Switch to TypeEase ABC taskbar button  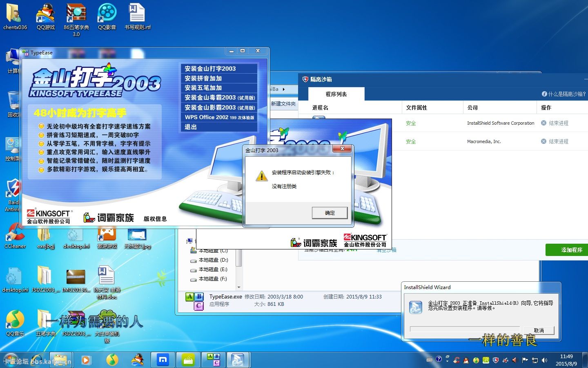coord(214,360)
